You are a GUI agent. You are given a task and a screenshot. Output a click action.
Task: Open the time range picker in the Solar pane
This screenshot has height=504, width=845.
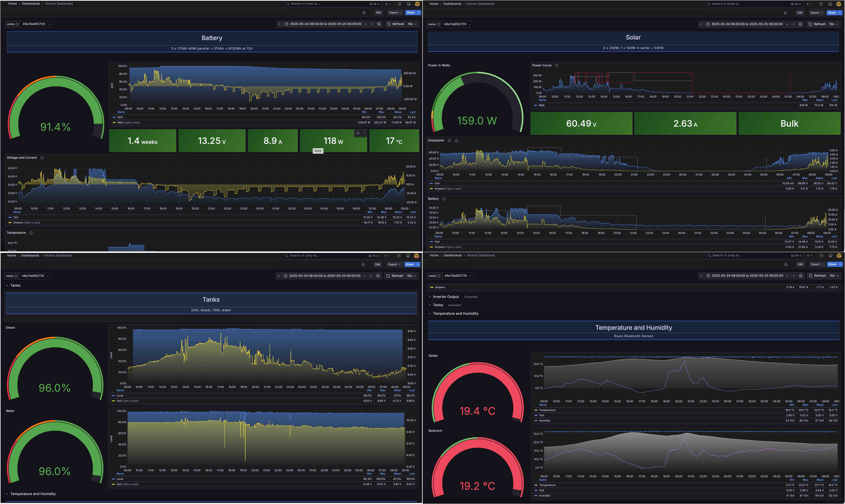tap(747, 24)
